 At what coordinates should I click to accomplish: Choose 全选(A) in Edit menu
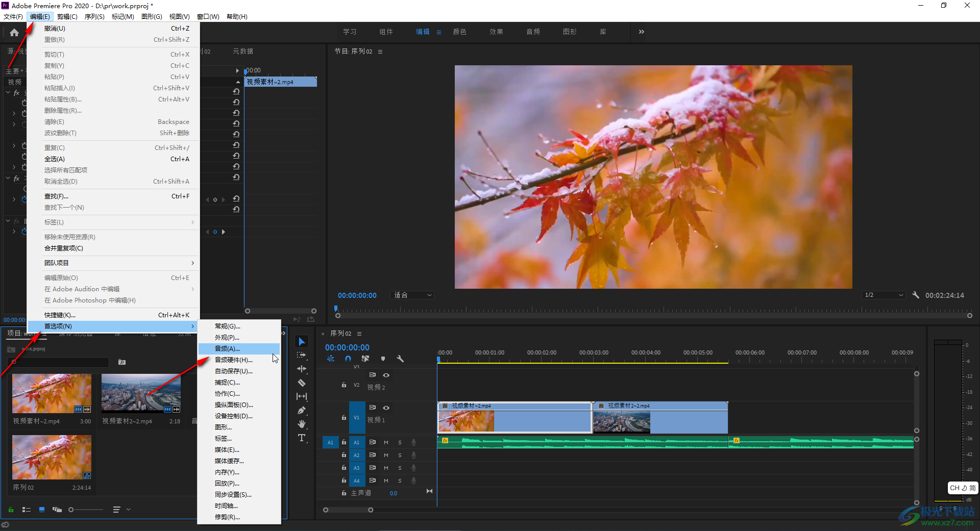(113, 159)
